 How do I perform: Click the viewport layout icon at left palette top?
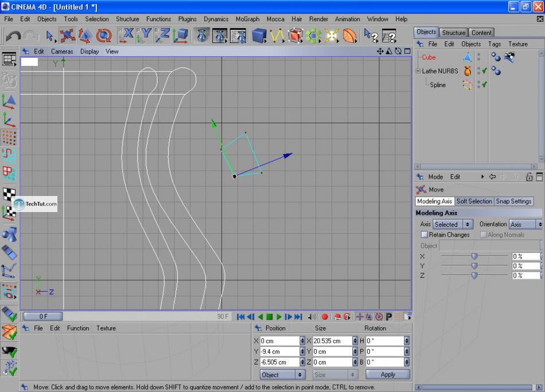pos(9,60)
